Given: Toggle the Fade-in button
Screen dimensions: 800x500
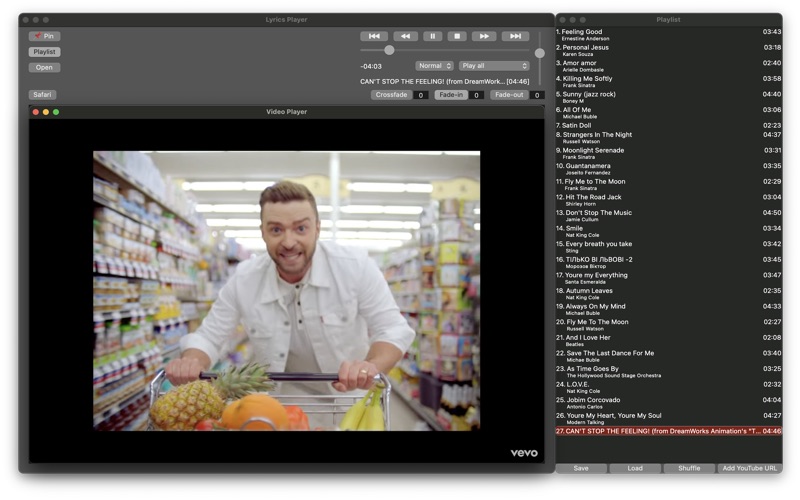Looking at the screenshot, I should pos(451,95).
